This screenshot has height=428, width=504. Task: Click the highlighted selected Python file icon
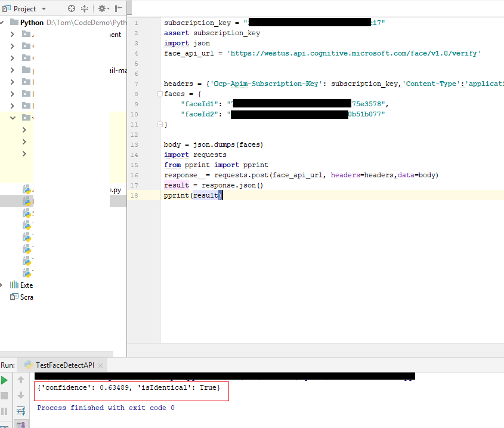tap(27, 201)
